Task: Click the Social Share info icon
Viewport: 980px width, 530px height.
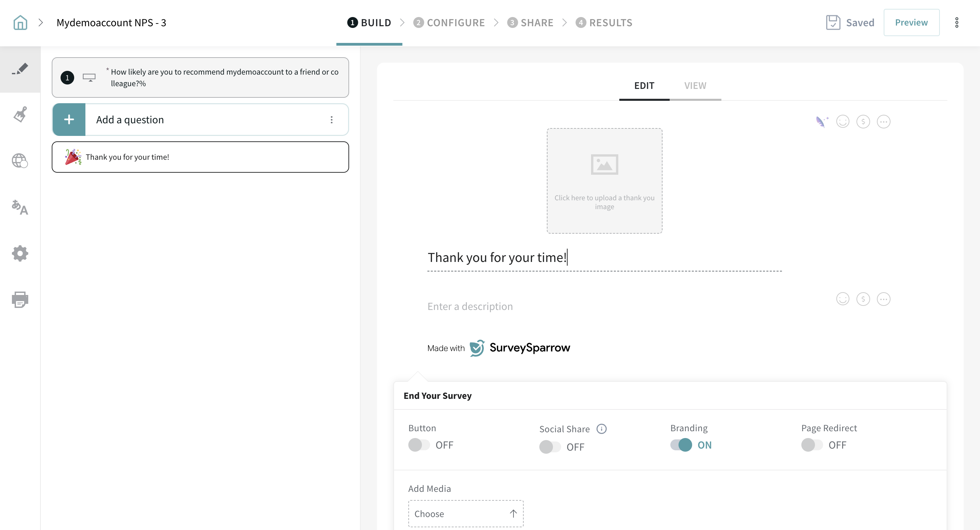Action: (x=602, y=429)
